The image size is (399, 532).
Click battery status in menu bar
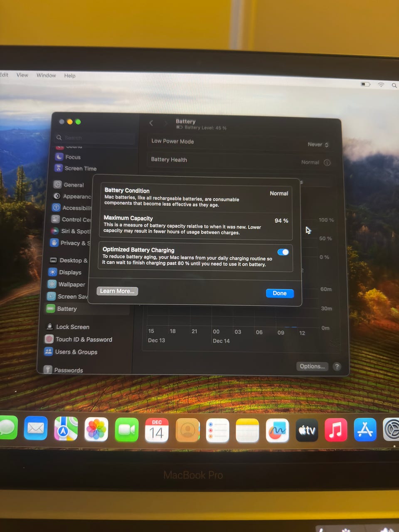pyautogui.click(x=366, y=84)
